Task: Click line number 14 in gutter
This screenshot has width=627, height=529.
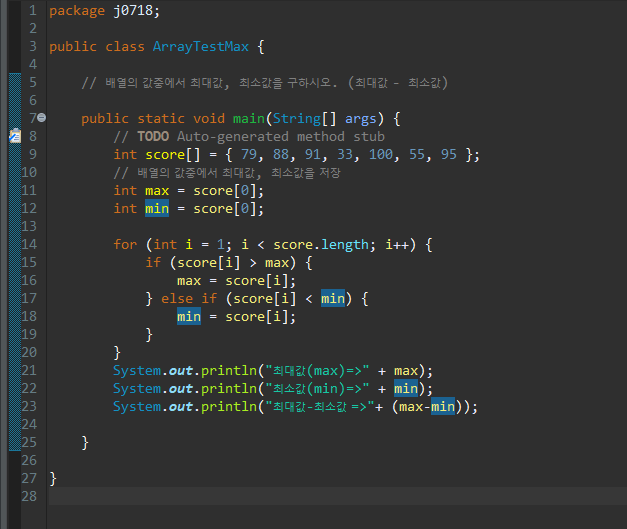Action: point(29,244)
